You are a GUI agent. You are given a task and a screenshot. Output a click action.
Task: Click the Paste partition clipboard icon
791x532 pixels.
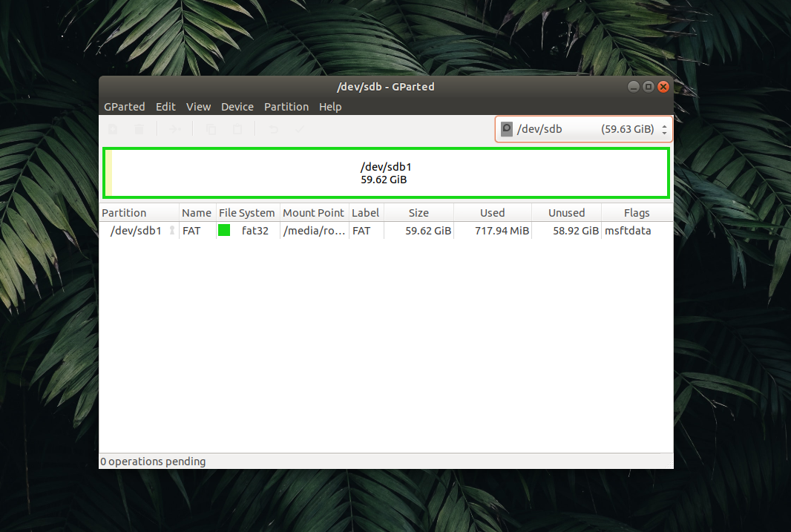tap(237, 130)
